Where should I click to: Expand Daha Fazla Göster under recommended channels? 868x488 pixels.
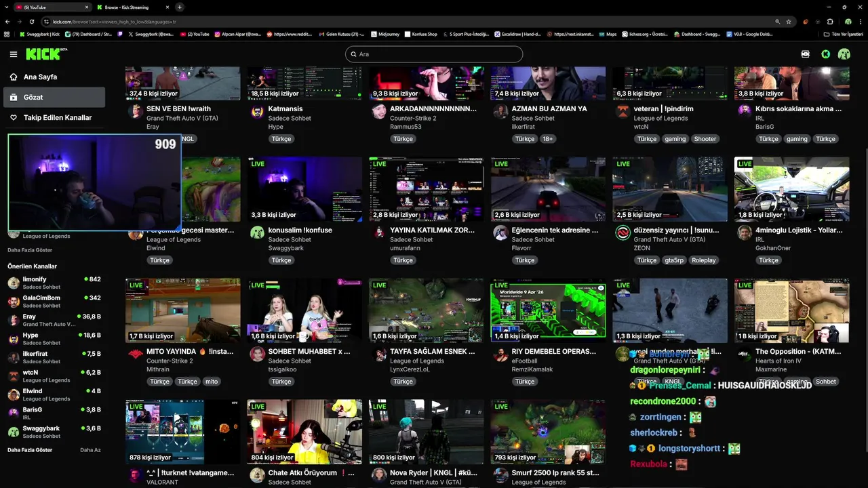pos(30,450)
